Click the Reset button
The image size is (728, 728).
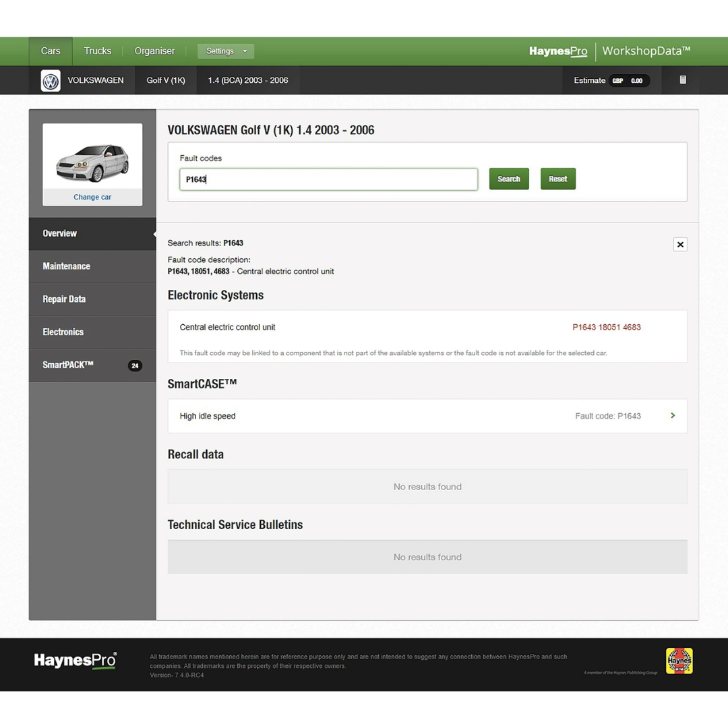click(x=557, y=179)
